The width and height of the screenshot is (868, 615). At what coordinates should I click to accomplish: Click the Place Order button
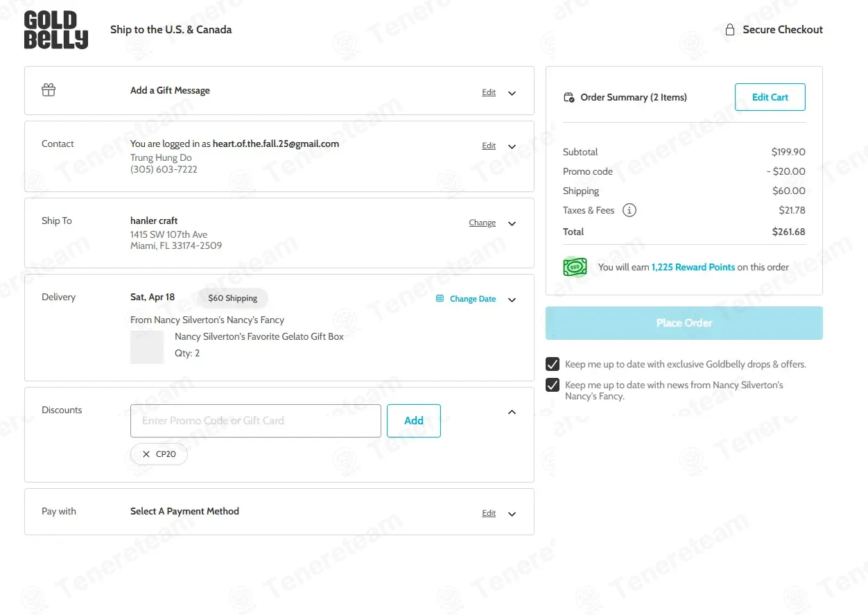(x=684, y=323)
